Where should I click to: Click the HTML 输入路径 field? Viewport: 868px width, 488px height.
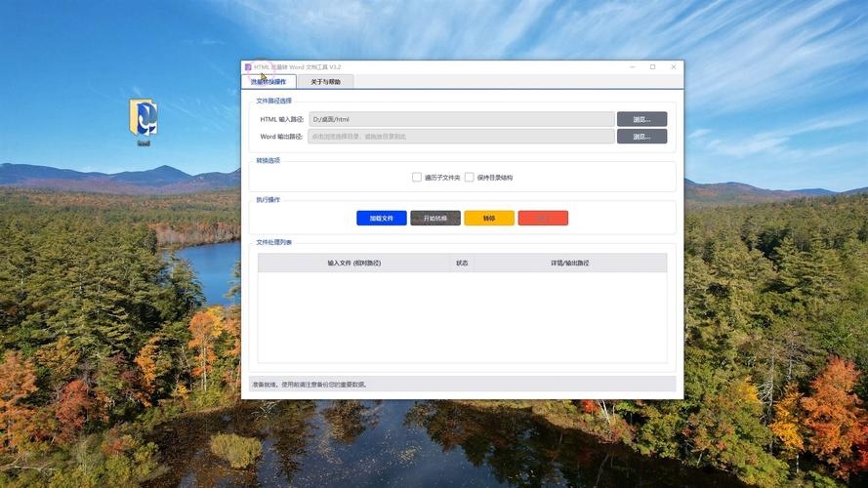pos(462,119)
